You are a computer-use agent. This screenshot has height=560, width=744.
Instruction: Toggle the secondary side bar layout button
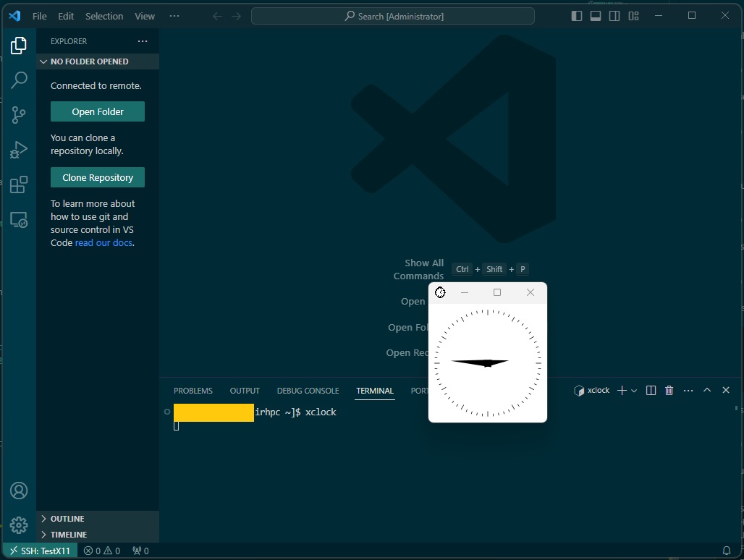[x=614, y=16]
